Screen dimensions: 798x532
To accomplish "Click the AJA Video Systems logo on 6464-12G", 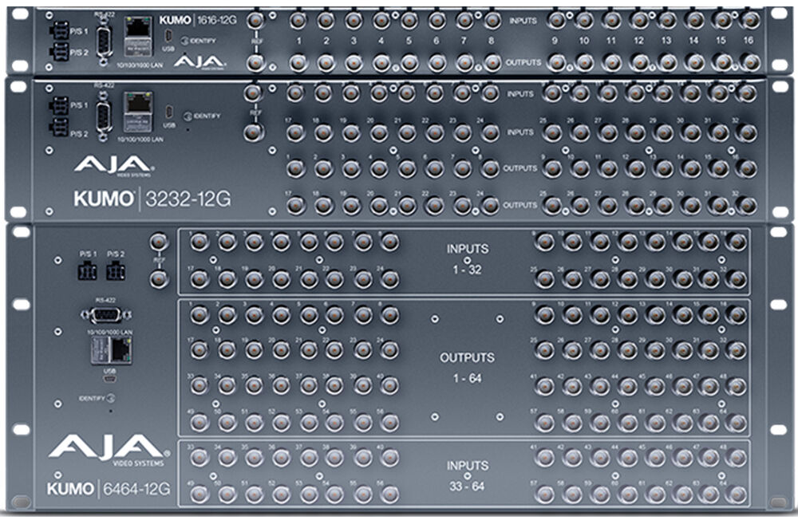I will [x=109, y=450].
